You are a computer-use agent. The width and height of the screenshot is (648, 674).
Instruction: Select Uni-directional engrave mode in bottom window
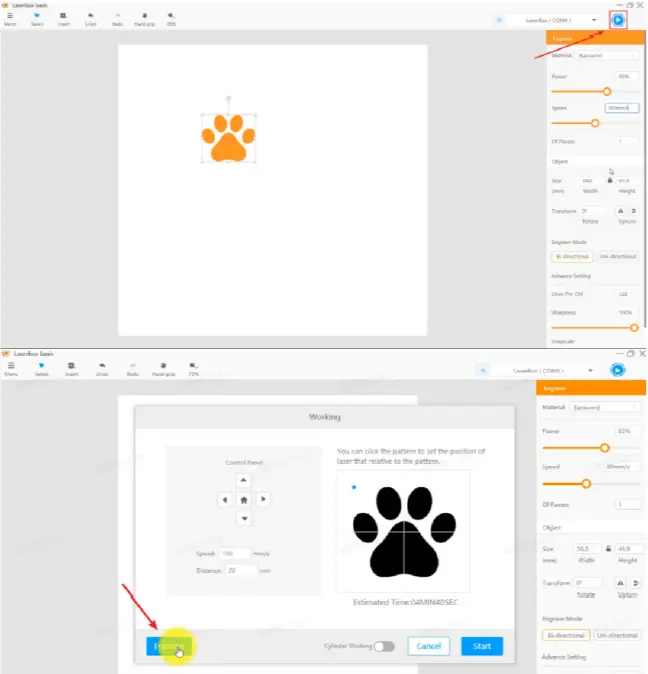(x=617, y=635)
